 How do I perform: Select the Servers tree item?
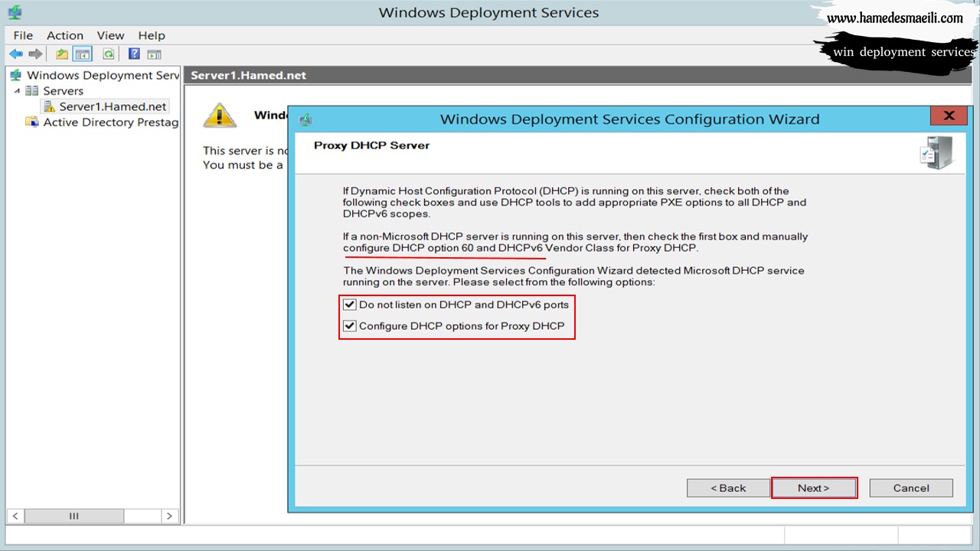coord(63,91)
